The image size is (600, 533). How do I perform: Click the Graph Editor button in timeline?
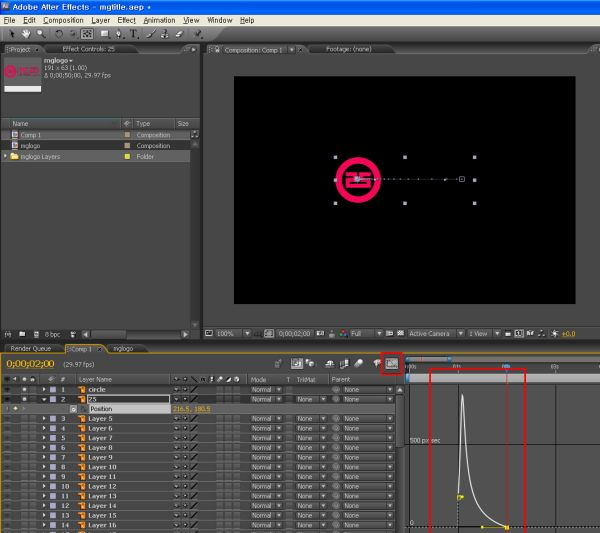click(391, 363)
